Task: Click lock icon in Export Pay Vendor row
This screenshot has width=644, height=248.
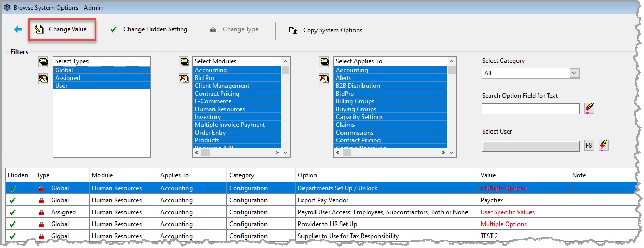Action: click(41, 200)
